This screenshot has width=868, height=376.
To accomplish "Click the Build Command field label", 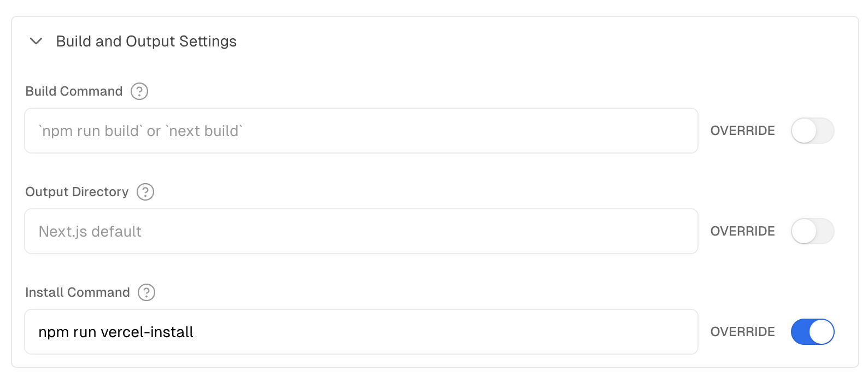I will coord(74,91).
